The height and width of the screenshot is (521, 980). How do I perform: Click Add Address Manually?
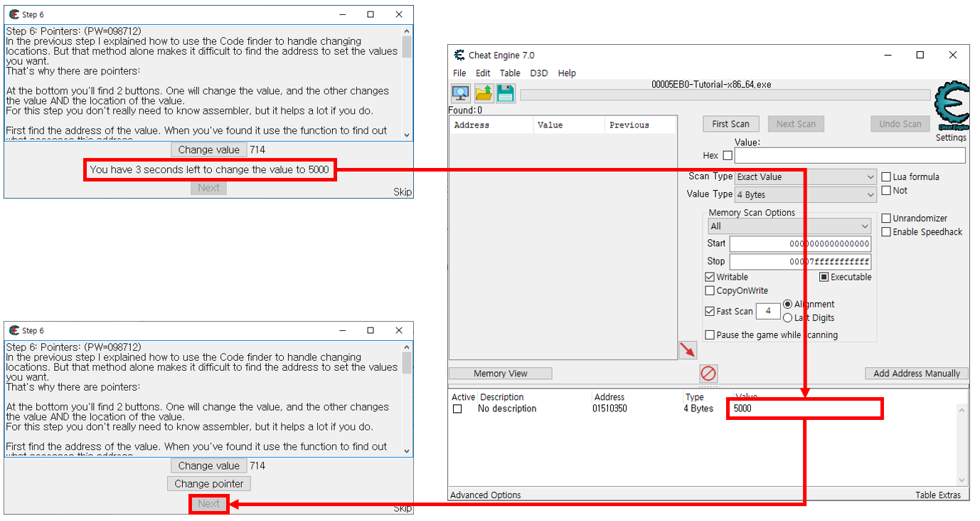click(x=916, y=374)
